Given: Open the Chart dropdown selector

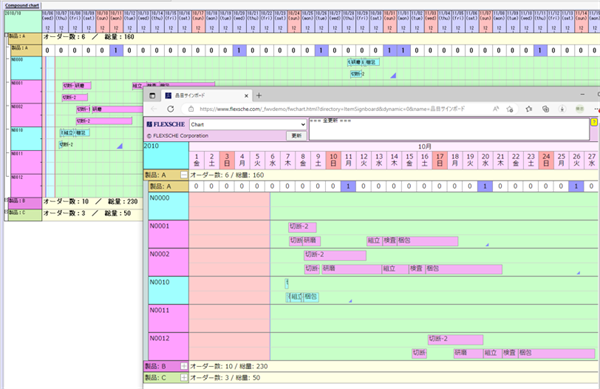Looking at the screenshot, I should coord(248,124).
